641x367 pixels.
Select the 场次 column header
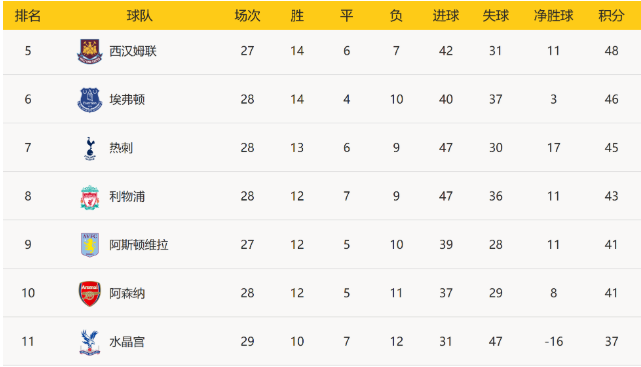click(x=247, y=16)
